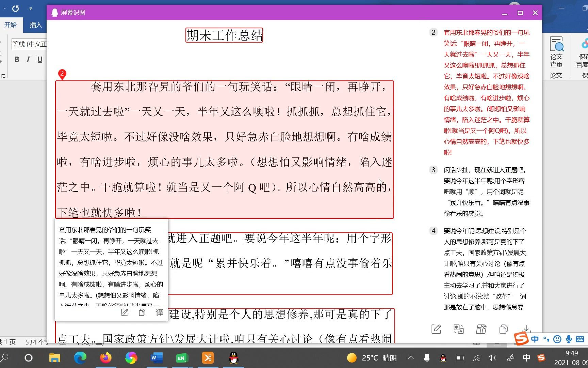Toggle italic formatting
Viewport: 588px width, 368px height.
coord(28,59)
